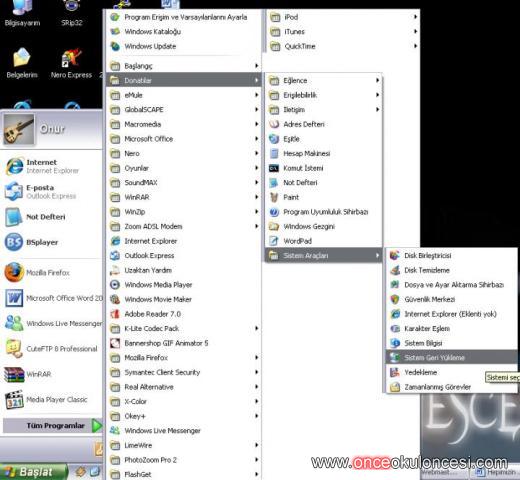Expand the iPod submenu arrow
This screenshot has height=480, width=520.
click(415, 17)
